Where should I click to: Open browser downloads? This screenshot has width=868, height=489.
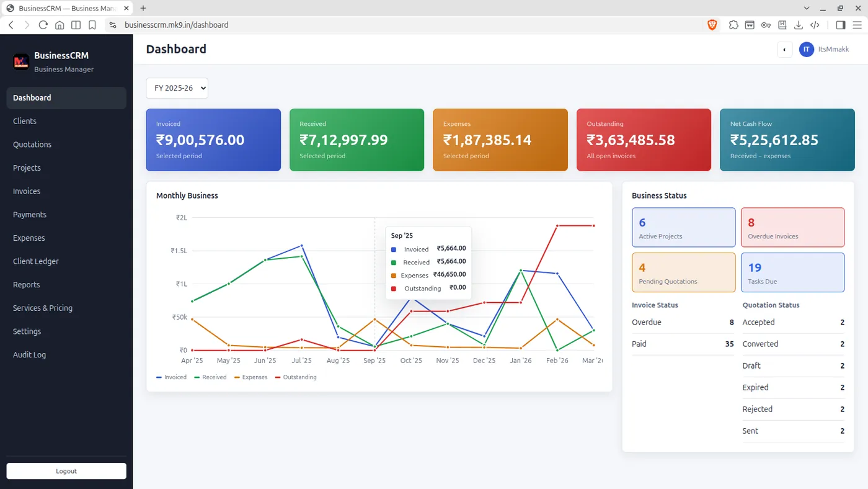pyautogui.click(x=799, y=25)
